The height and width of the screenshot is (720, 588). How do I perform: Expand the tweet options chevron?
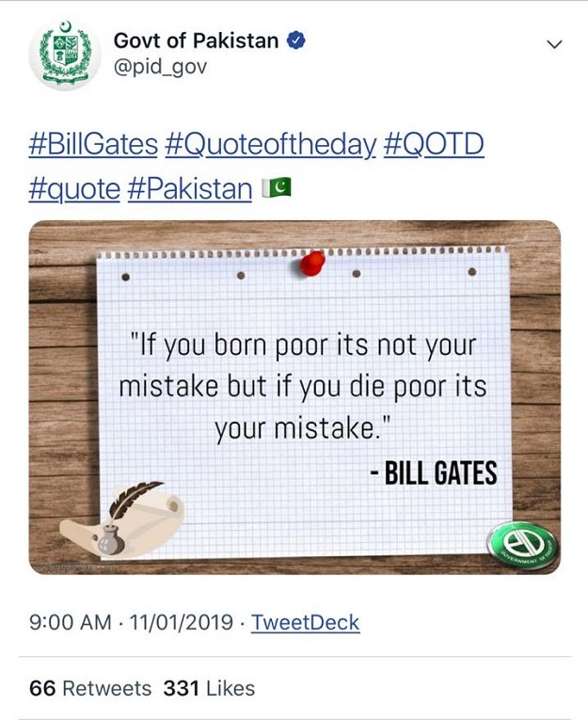(x=553, y=44)
